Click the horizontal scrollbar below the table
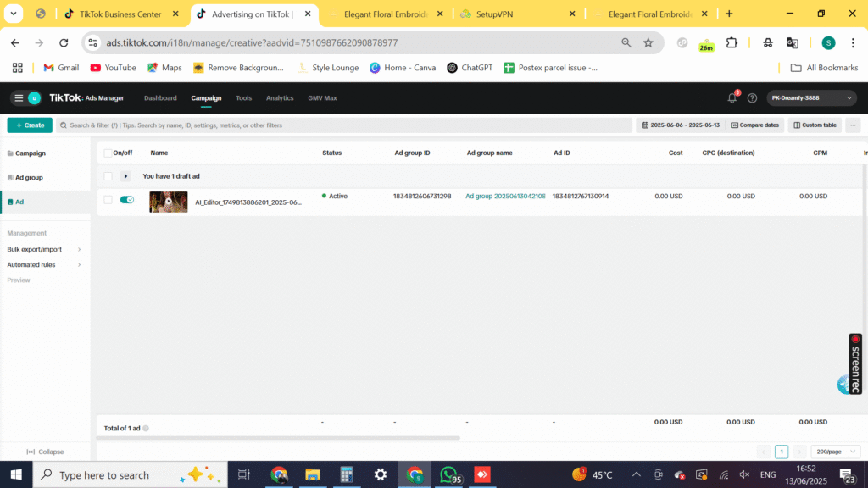Image resolution: width=868 pixels, height=488 pixels. [x=280, y=438]
